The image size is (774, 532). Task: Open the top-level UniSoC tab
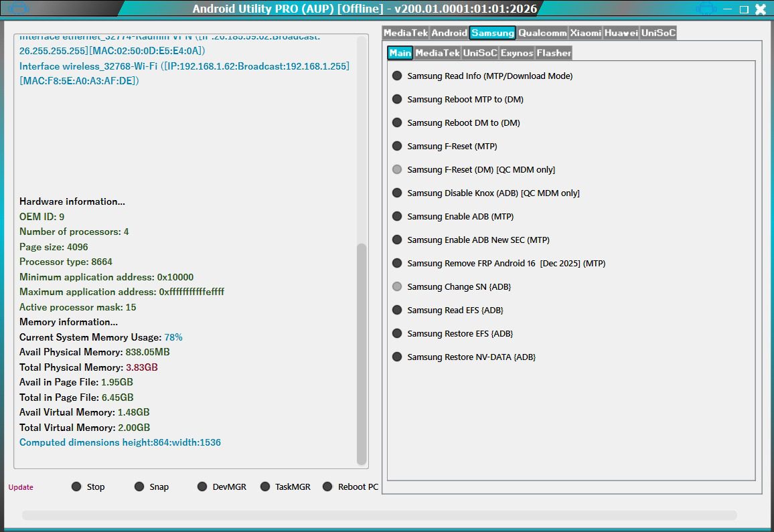(658, 33)
